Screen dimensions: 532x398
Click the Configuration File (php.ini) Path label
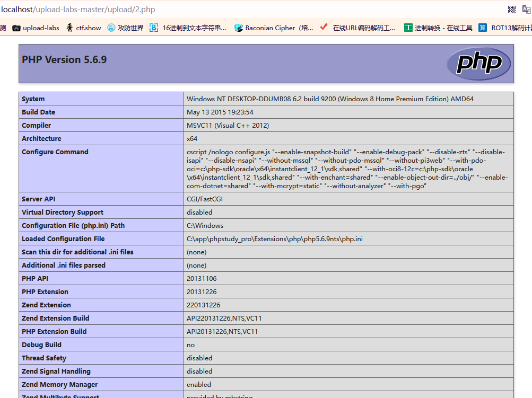(x=73, y=225)
